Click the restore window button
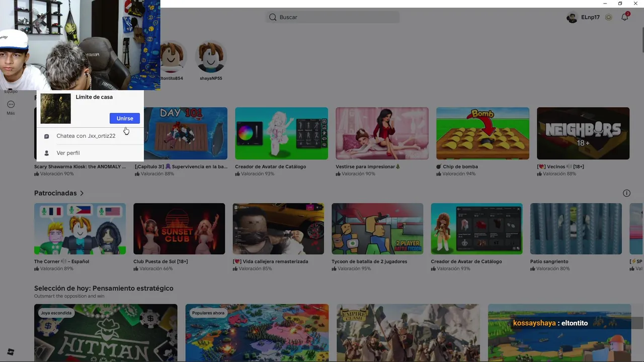The width and height of the screenshot is (644, 362). pyautogui.click(x=620, y=4)
